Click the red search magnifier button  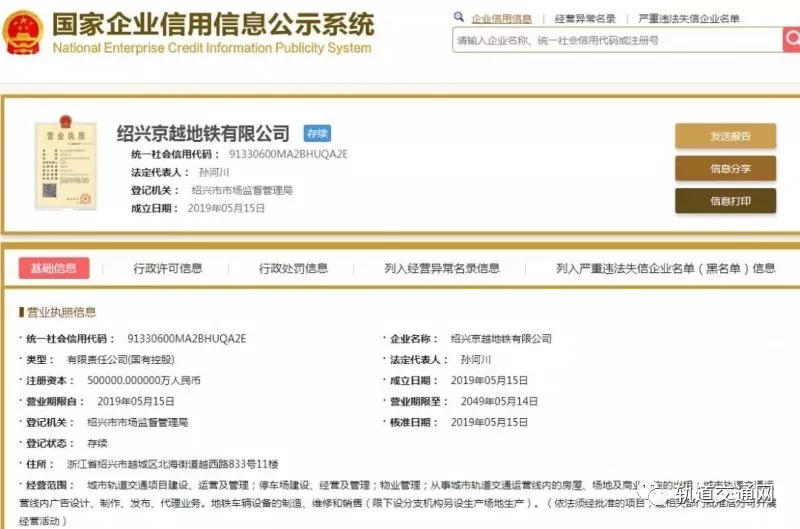pos(790,39)
